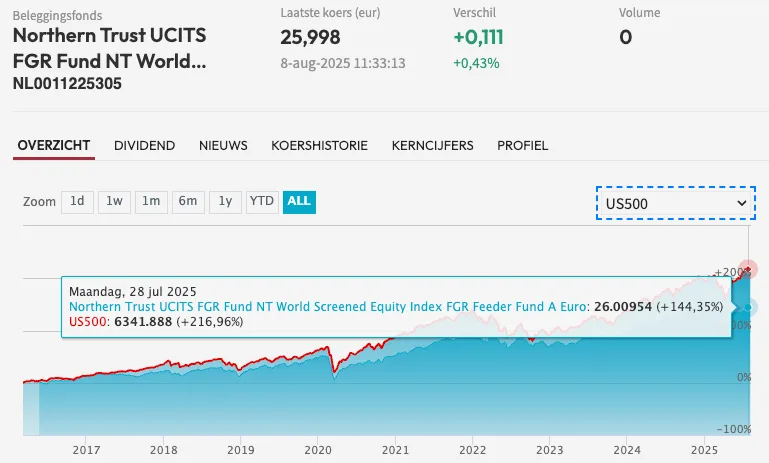Open the US500 comparison dropdown
Viewport: 769px width, 463px height.
[x=675, y=203]
